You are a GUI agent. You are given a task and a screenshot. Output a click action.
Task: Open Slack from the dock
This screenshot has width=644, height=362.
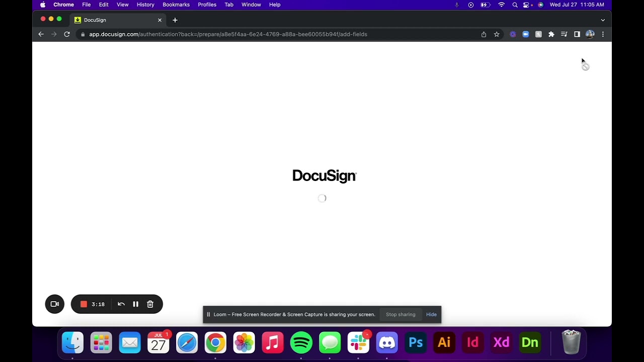point(358,343)
